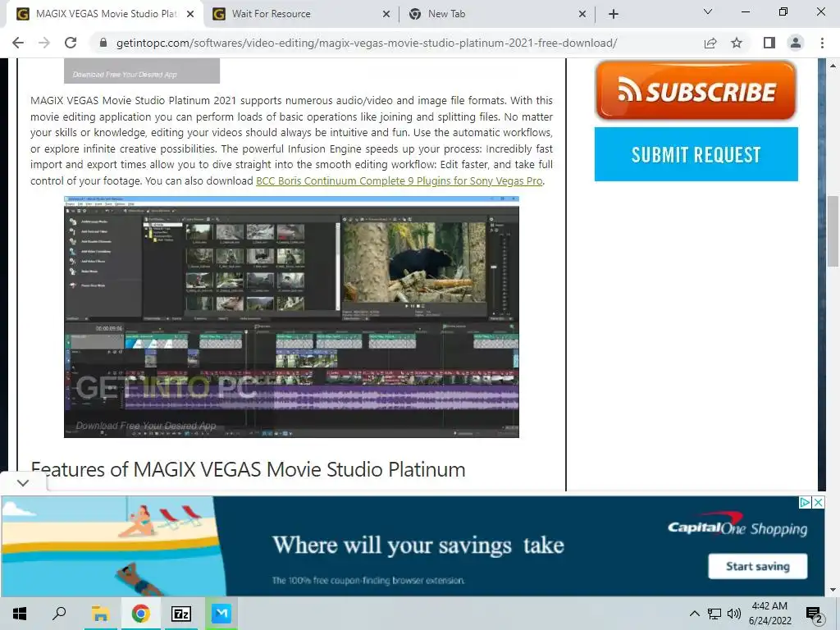Click the Chrome taskbar icon

tap(140, 614)
